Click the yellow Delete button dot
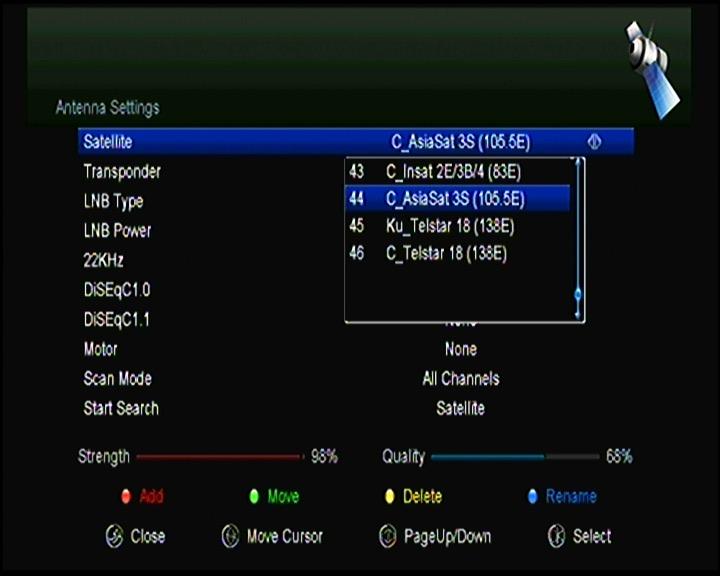 coord(390,497)
